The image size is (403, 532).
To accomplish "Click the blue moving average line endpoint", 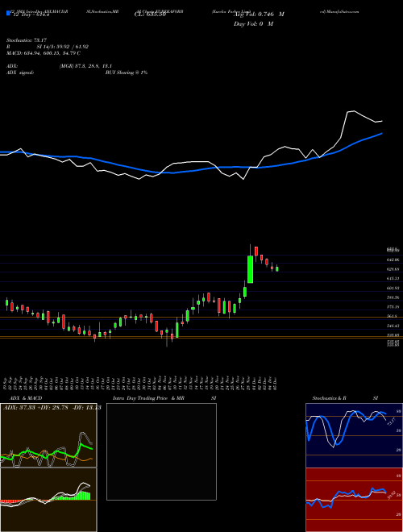I will (x=382, y=133).
